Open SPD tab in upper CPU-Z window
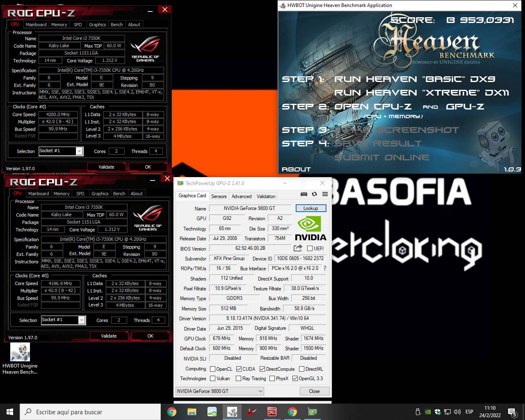 pos(78,25)
